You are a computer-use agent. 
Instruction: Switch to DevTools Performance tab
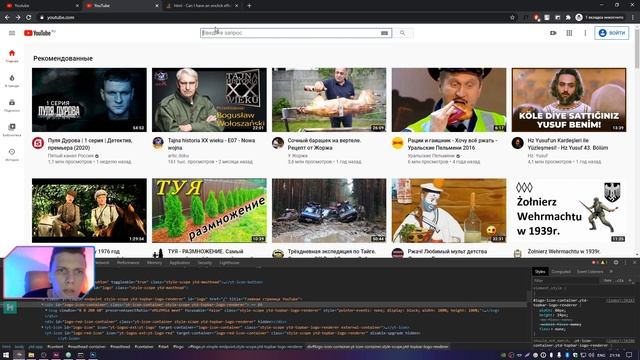[x=128, y=263]
